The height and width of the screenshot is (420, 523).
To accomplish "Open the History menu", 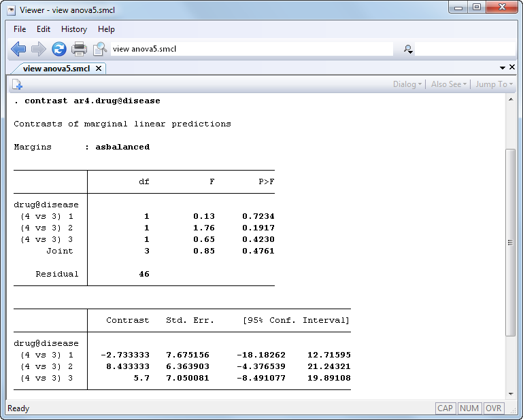I will click(x=73, y=29).
